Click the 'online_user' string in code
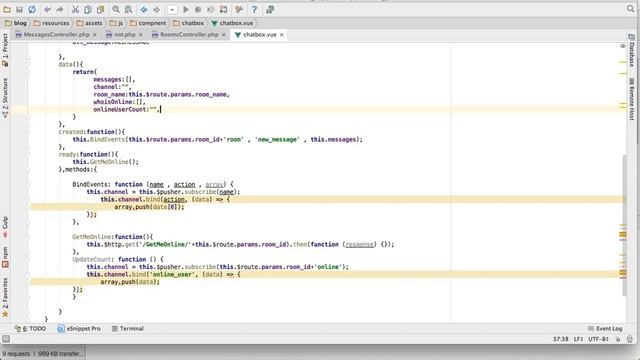This screenshot has height=360, width=640. point(172,275)
